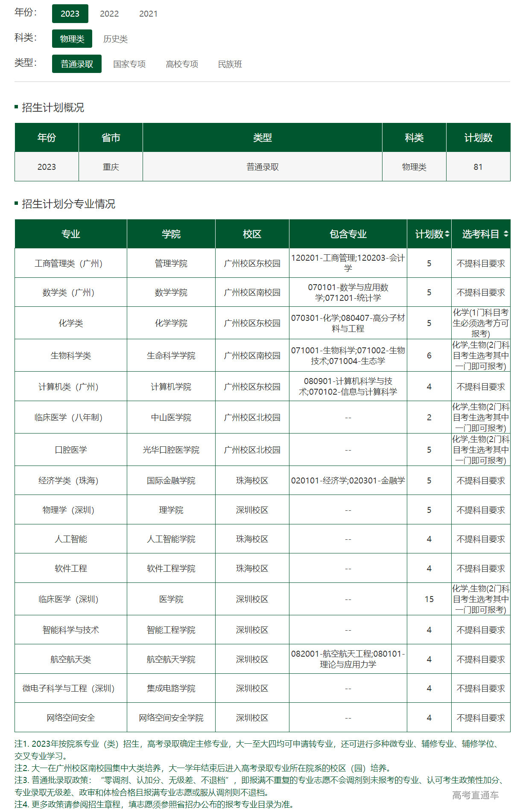Switch year filter to 2022

tap(109, 14)
